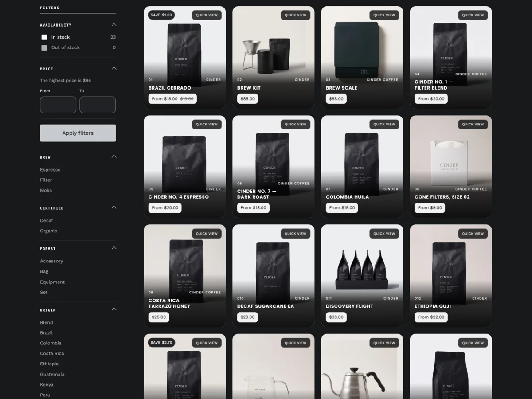Filter format by Bag
This screenshot has height=399, width=532.
tap(44, 271)
